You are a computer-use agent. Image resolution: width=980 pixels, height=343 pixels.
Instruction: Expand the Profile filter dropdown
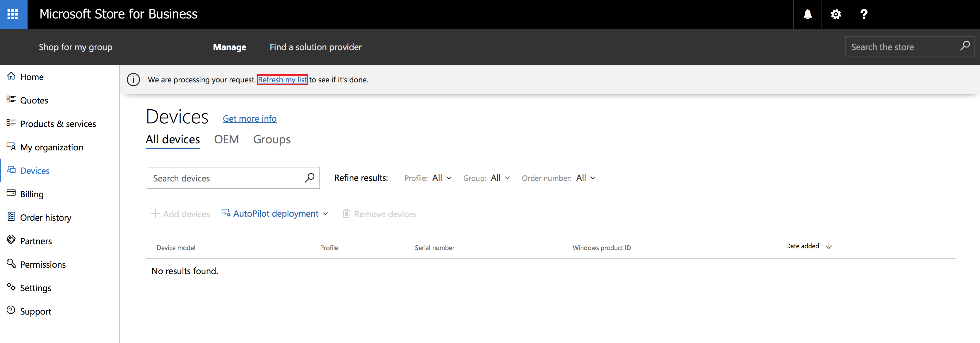pos(442,178)
